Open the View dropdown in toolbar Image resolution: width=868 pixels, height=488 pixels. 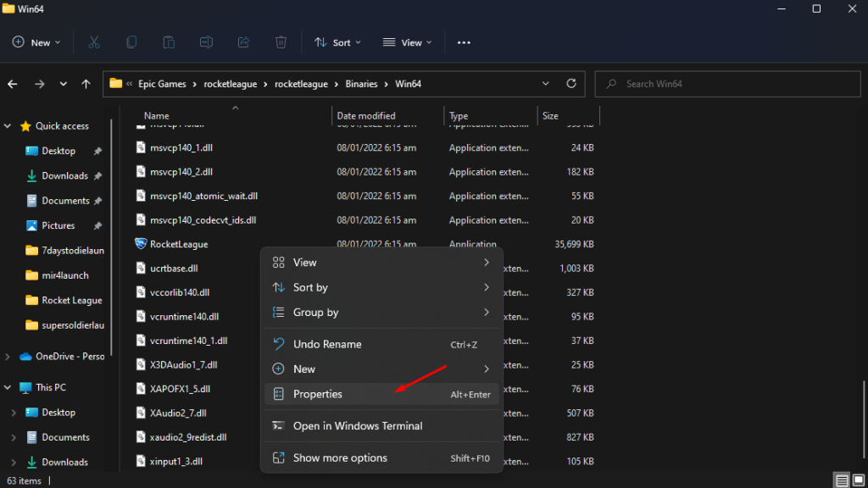pos(408,42)
